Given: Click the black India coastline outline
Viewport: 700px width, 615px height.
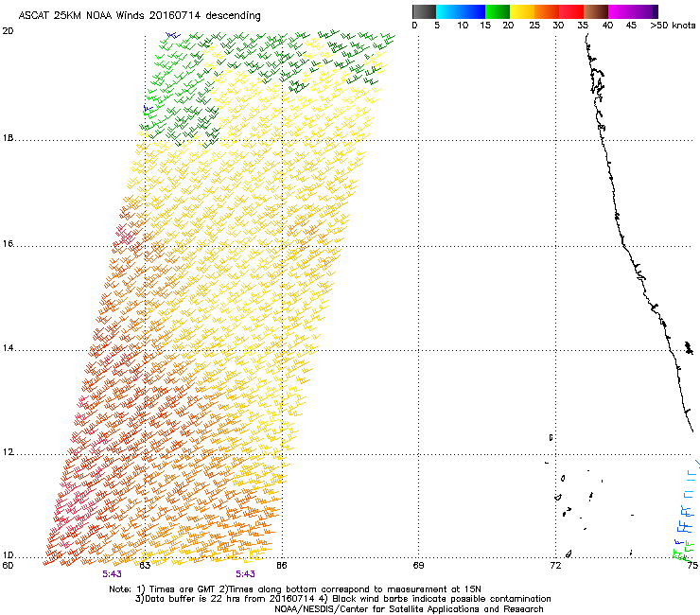Looking at the screenshot, I should [x=624, y=246].
